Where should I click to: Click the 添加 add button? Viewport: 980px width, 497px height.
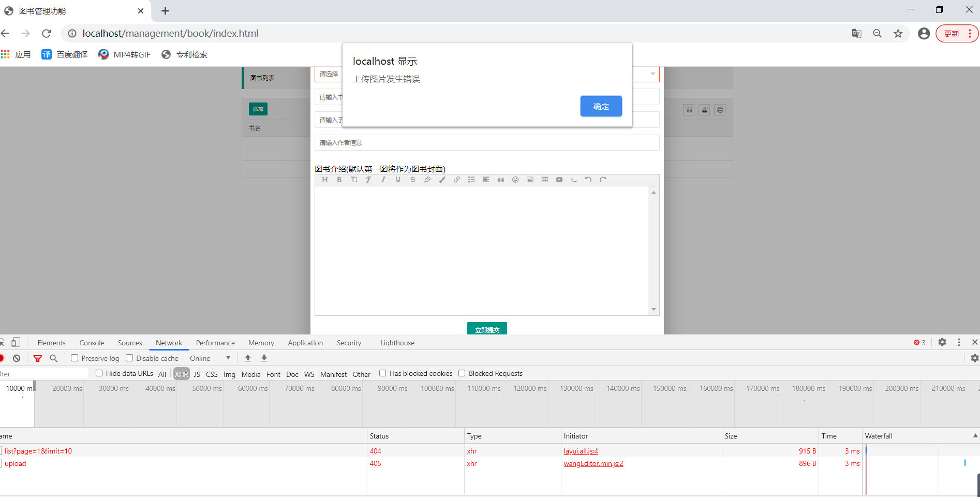(258, 109)
